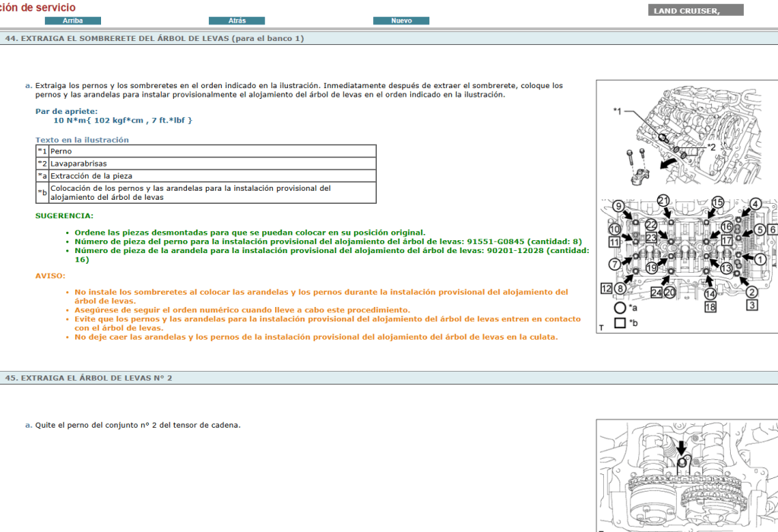Viewport: 778px width, 532px height.
Task: Click the *1 callout in the engine illustration
Action: point(617,112)
